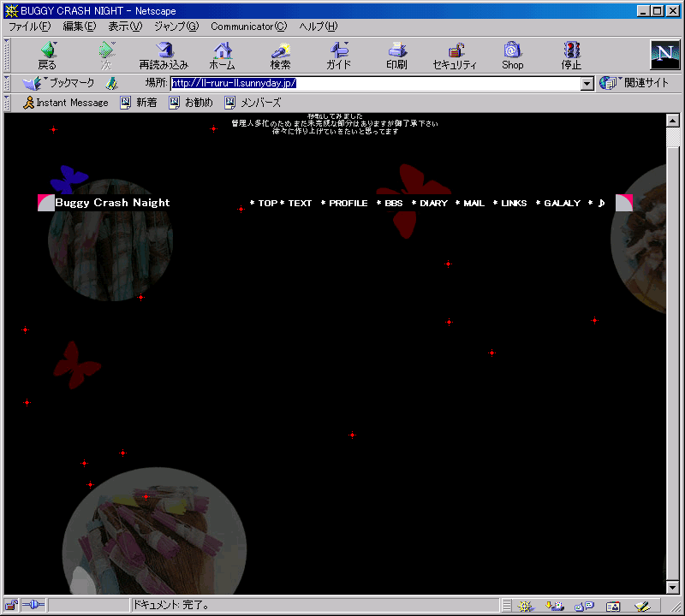Screen dimensions: 685x616
Task: Open the 新着 personal toolbar bookmark
Action: tap(139, 103)
